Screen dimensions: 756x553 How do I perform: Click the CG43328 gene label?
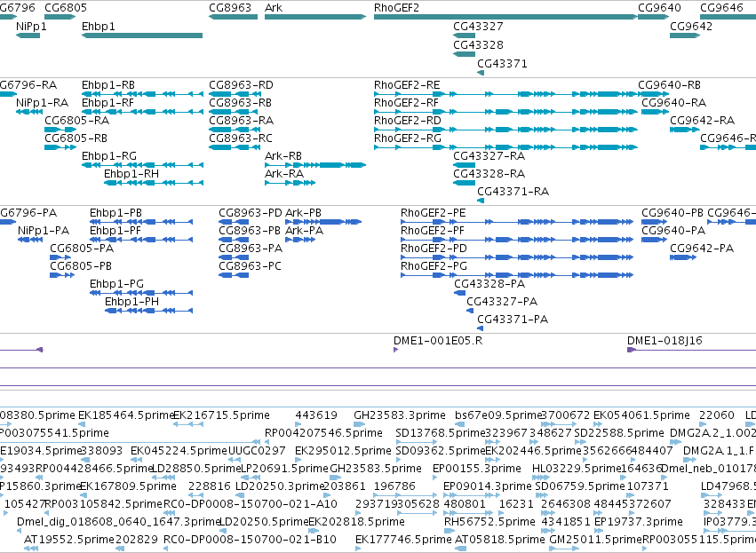coord(478,44)
